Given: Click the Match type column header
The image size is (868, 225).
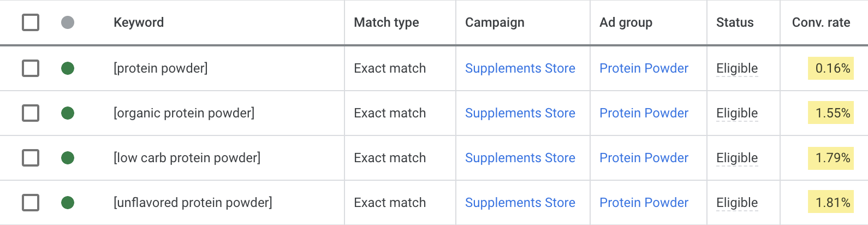Looking at the screenshot, I should [387, 22].
